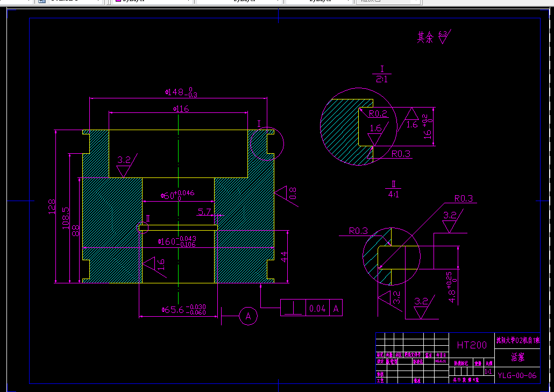The image size is (554, 392).
Task: Click the datum A circle marker
Action: point(248,316)
